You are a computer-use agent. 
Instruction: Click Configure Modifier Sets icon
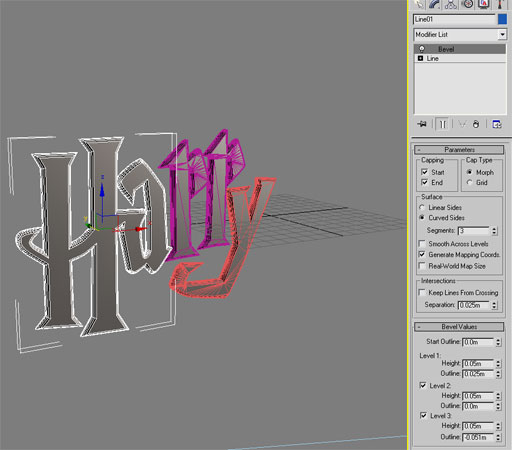tap(497, 124)
